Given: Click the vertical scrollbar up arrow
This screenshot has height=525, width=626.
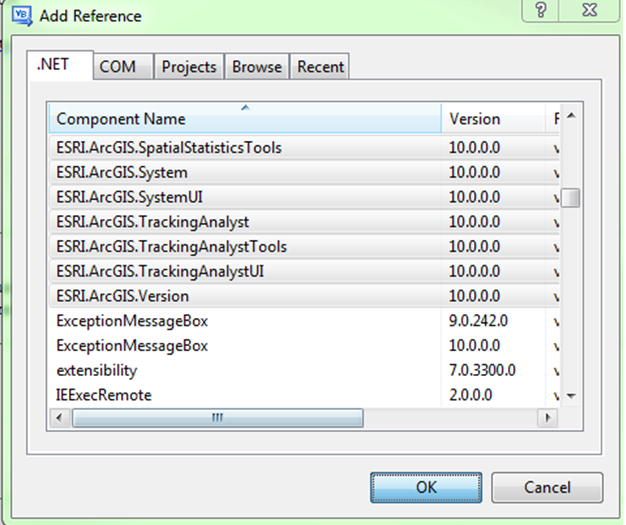Looking at the screenshot, I should point(571,116).
